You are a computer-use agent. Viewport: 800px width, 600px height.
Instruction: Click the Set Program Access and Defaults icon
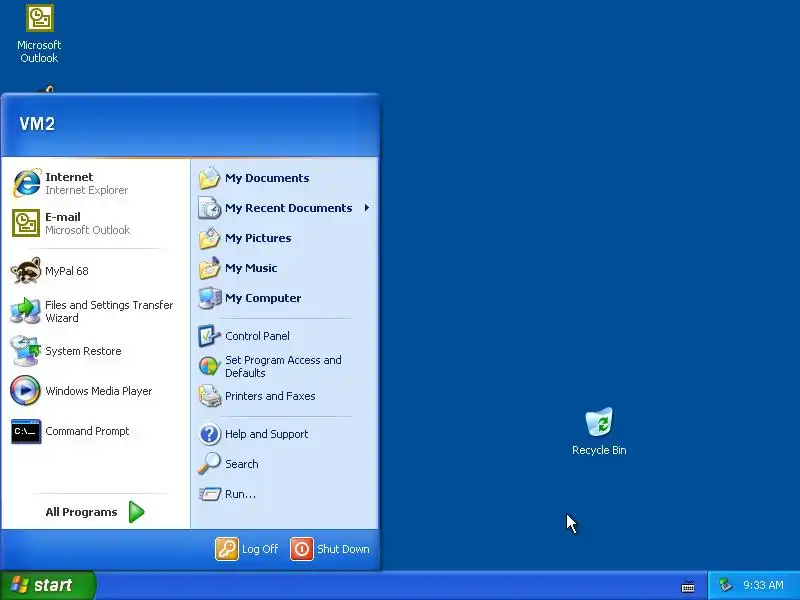pos(209,366)
